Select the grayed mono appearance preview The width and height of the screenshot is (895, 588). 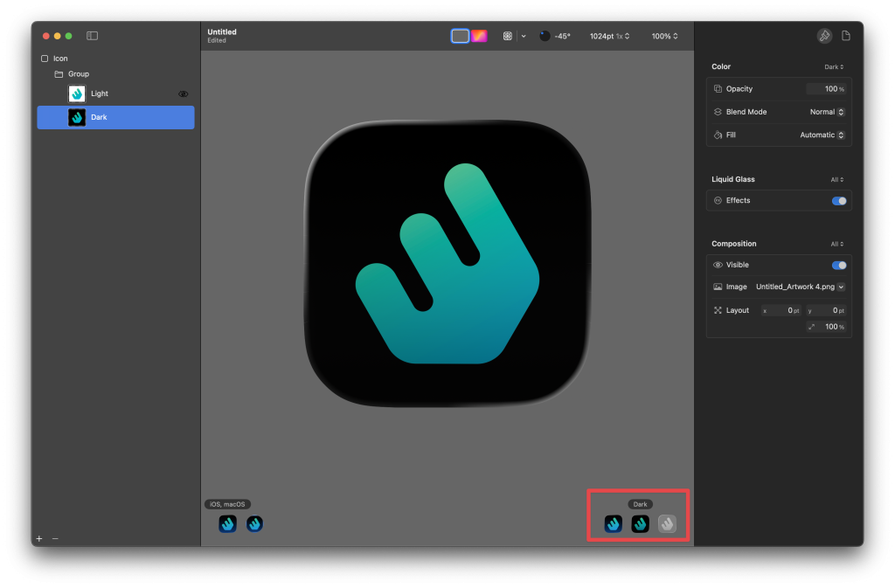tap(667, 524)
